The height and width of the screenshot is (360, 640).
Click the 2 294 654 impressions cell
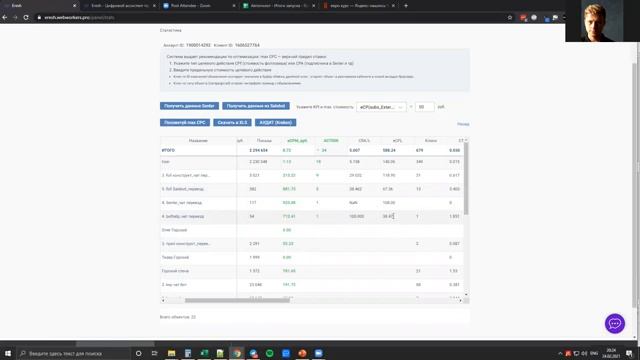click(x=258, y=150)
